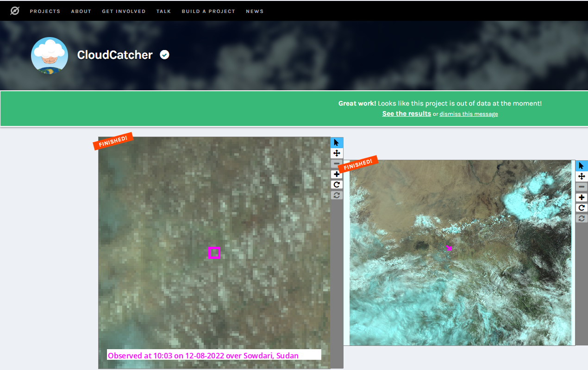This screenshot has height=370, width=588.
Task: Open the News menu item
Action: pos(255,11)
